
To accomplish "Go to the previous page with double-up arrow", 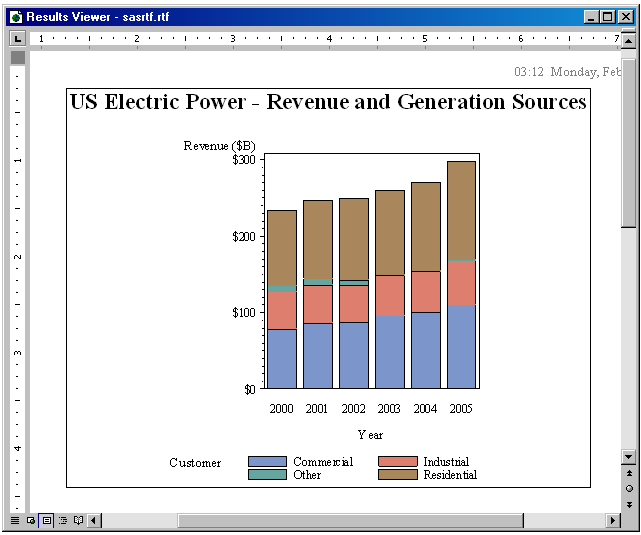I will click(x=629, y=473).
